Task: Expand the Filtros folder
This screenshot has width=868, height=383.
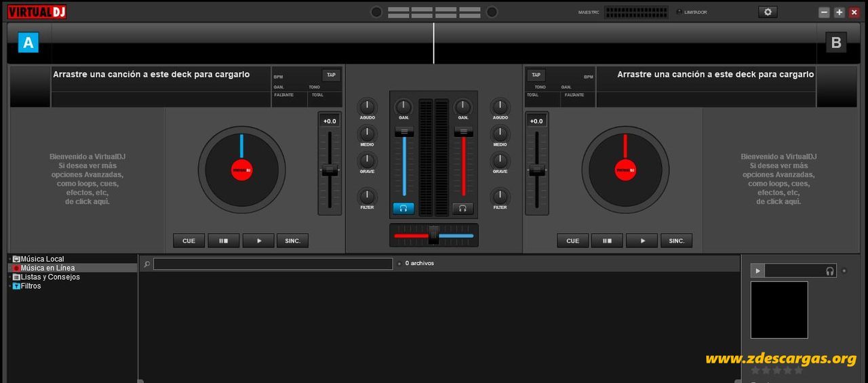Action: pyautogui.click(x=9, y=286)
